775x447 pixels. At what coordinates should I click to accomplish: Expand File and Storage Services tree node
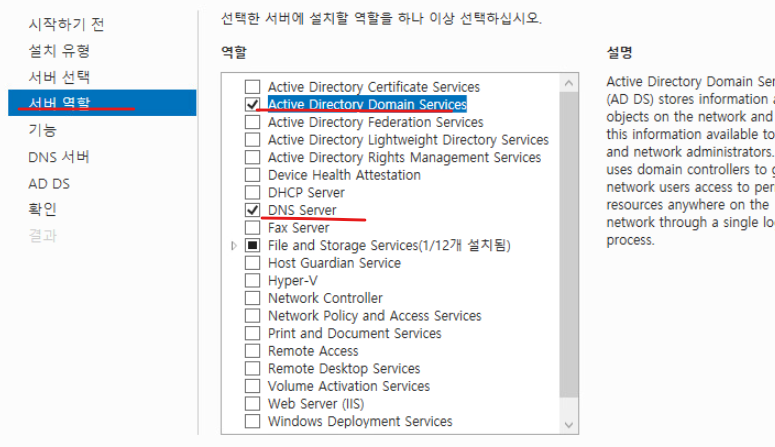tap(234, 245)
